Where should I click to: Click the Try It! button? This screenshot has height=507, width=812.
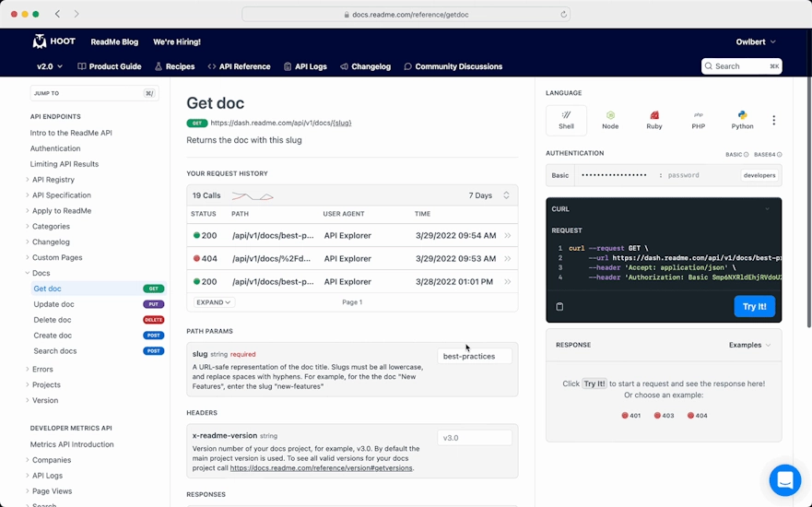coord(755,307)
